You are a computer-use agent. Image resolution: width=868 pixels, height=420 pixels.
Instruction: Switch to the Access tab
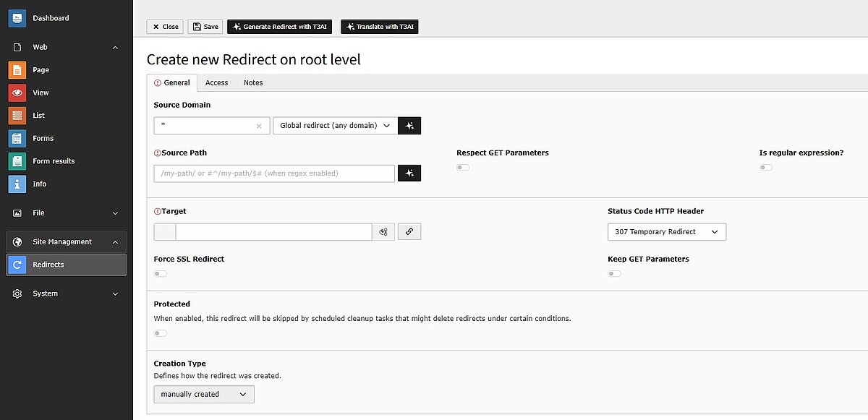tap(216, 82)
